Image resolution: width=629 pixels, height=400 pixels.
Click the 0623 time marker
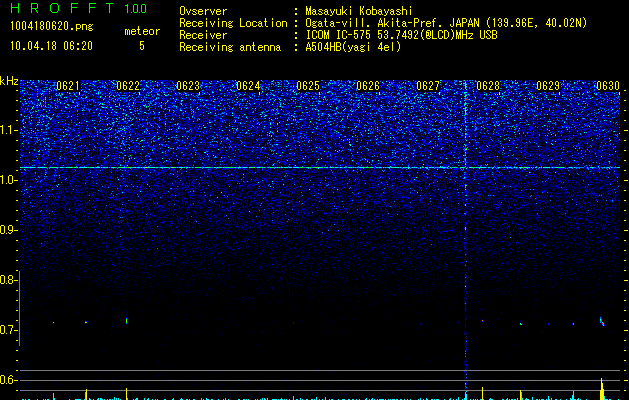coord(188,86)
